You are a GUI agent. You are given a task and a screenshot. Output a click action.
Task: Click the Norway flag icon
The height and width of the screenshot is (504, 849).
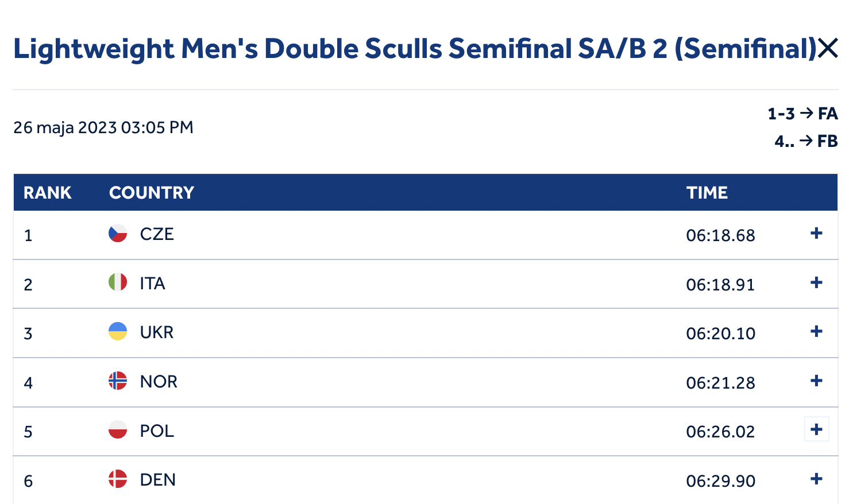coord(118,381)
